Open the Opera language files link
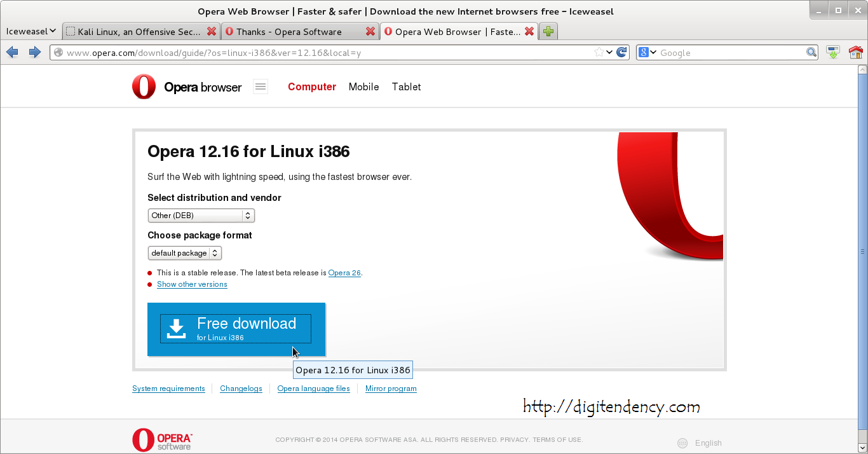This screenshot has width=868, height=454. (314, 389)
